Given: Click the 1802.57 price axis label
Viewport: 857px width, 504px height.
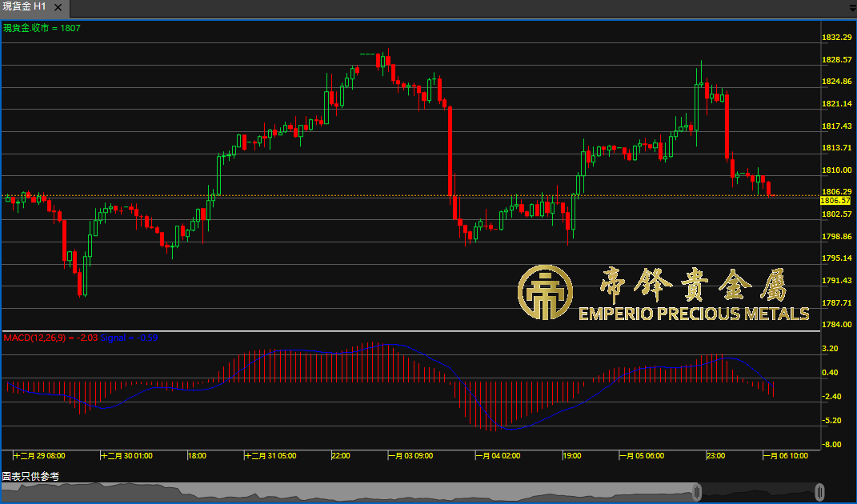Looking at the screenshot, I should tap(837, 214).
